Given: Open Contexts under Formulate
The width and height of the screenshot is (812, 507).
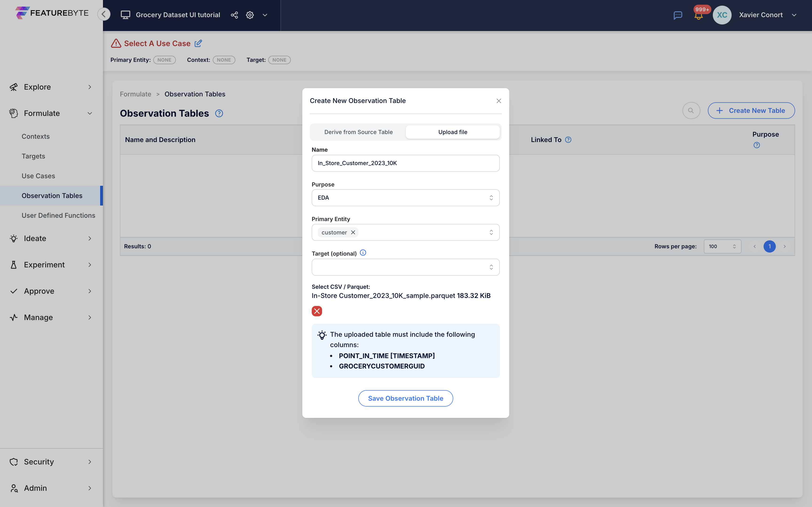Looking at the screenshot, I should (x=35, y=136).
